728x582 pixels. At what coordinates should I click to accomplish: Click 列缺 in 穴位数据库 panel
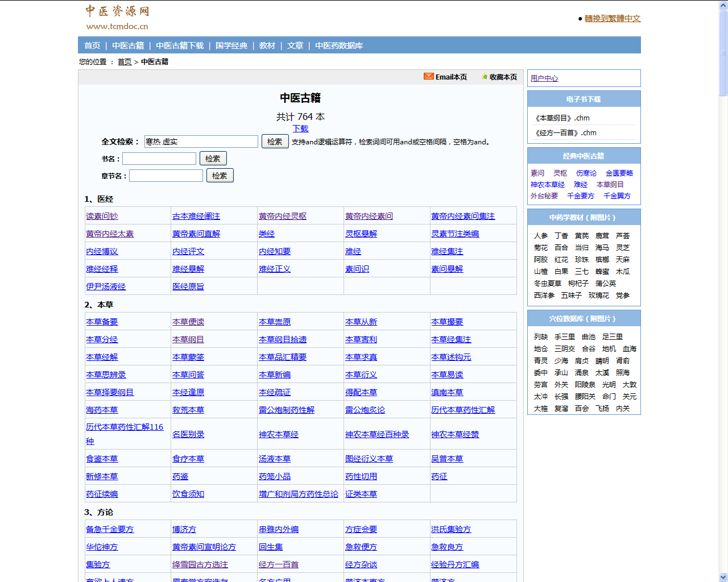point(541,337)
